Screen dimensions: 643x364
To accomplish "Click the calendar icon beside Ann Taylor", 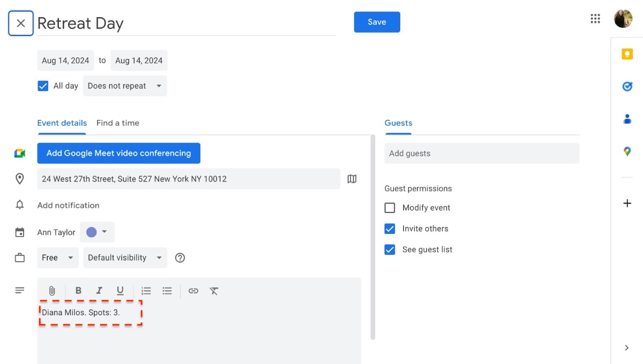I will pos(20,232).
